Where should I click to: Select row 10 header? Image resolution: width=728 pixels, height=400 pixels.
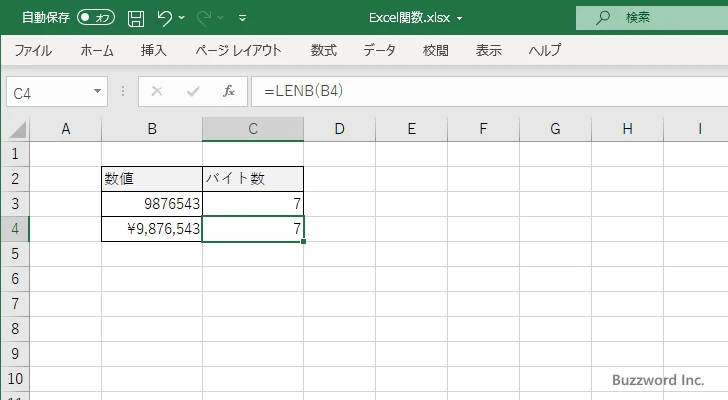[15, 379]
